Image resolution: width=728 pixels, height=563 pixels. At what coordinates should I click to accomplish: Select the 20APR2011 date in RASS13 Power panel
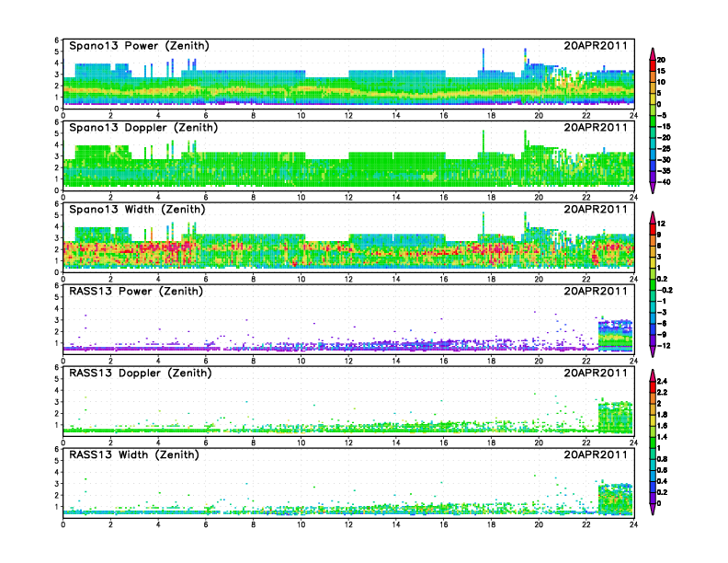596,291
